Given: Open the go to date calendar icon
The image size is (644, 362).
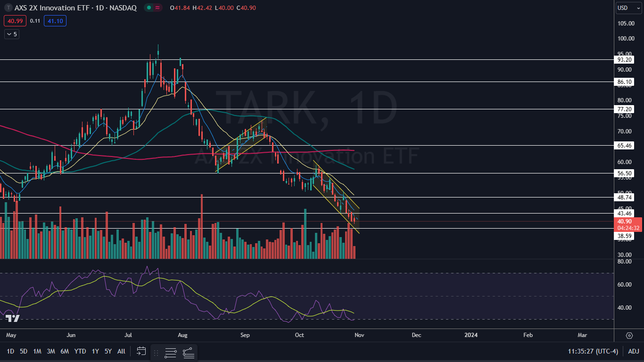Looking at the screenshot, I should (141, 351).
